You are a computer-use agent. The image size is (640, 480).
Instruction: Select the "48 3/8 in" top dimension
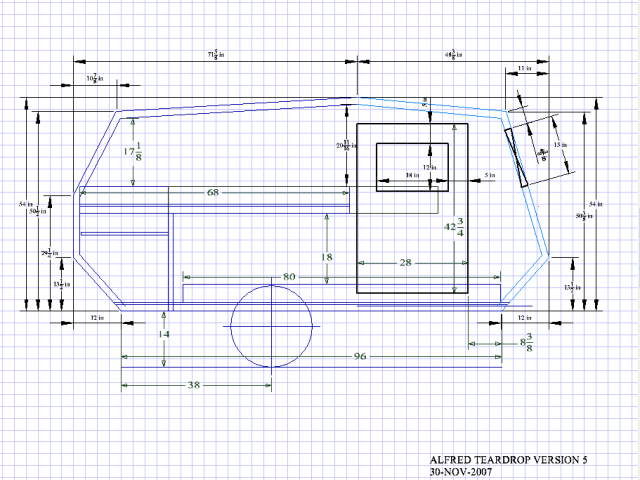click(453, 54)
